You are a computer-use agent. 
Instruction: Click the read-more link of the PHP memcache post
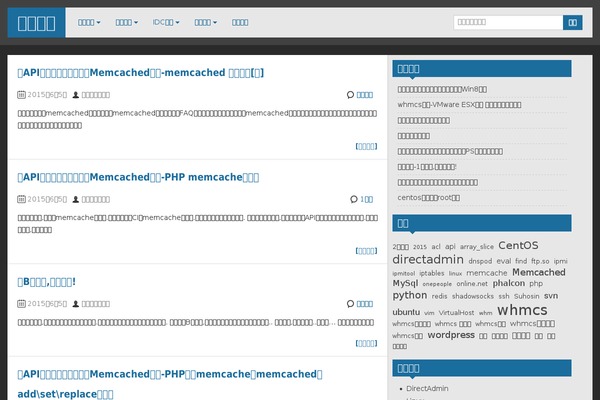click(x=366, y=251)
